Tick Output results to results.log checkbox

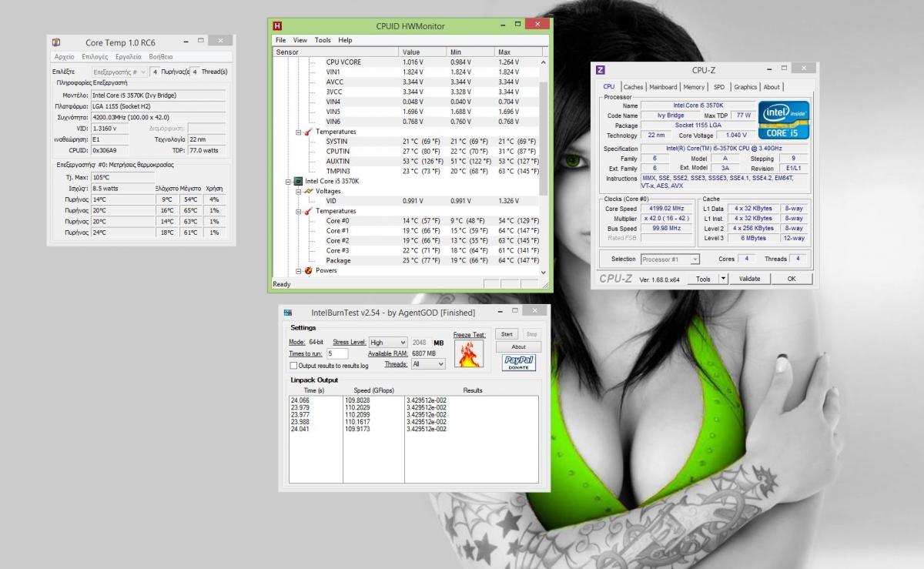[293, 366]
